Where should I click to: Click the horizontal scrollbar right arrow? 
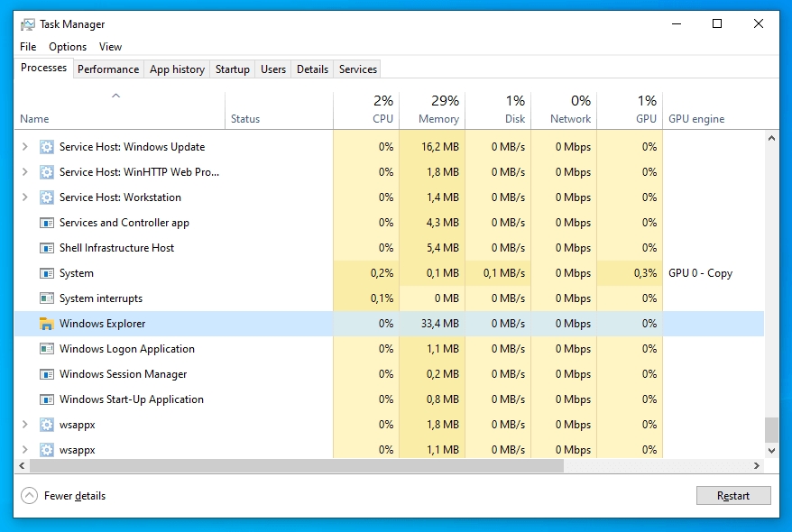[756, 466]
